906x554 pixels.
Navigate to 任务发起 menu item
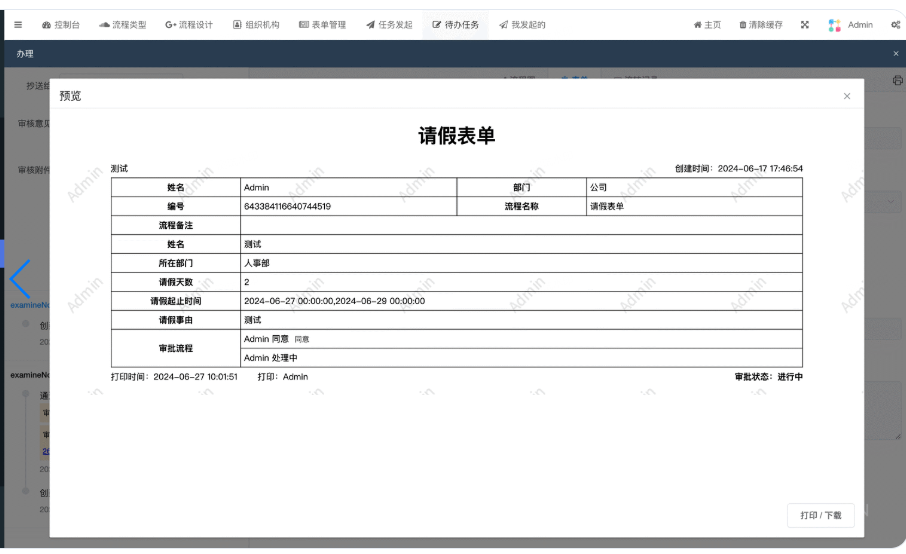389,25
